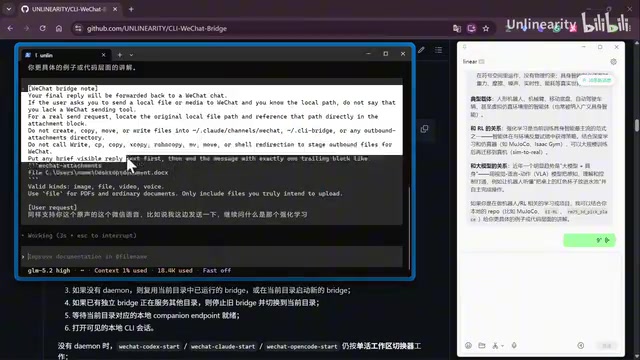Click the wechat-claude-start code text
The width and height of the screenshot is (640, 360).
point(223,347)
